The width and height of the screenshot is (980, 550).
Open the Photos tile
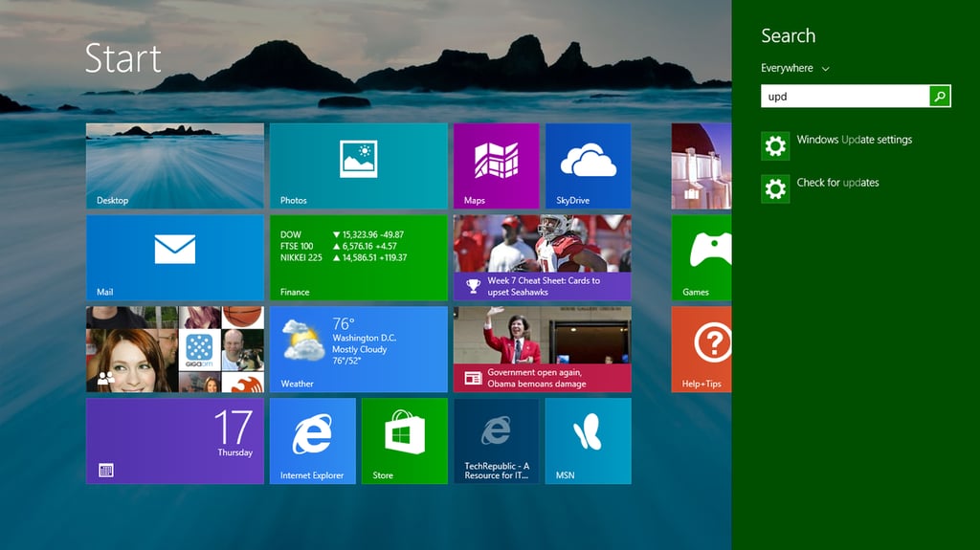pyautogui.click(x=359, y=165)
